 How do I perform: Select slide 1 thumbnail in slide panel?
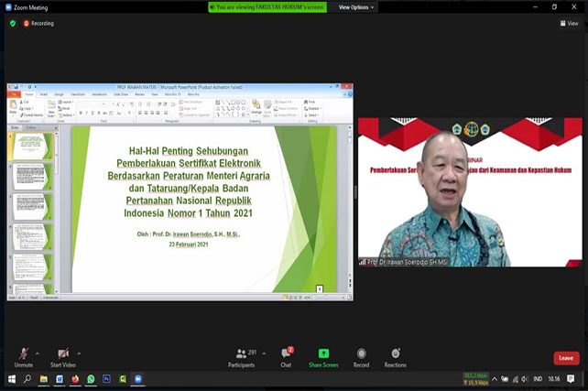31,147
